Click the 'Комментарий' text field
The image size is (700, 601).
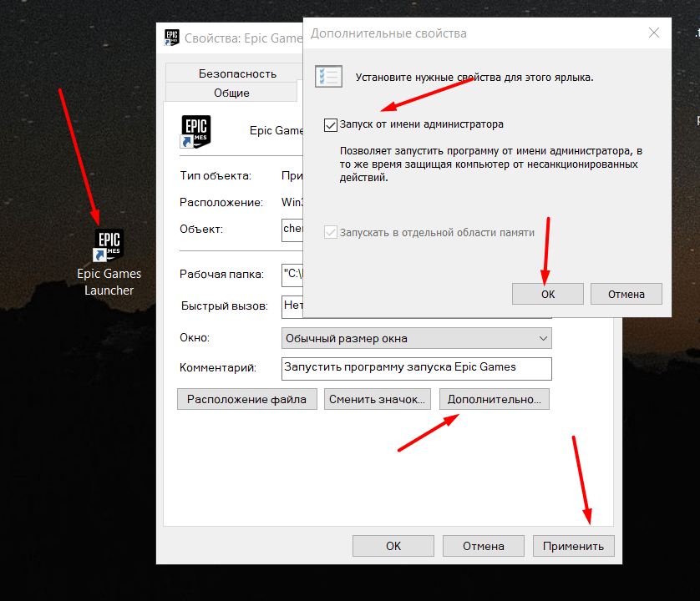pyautogui.click(x=417, y=368)
